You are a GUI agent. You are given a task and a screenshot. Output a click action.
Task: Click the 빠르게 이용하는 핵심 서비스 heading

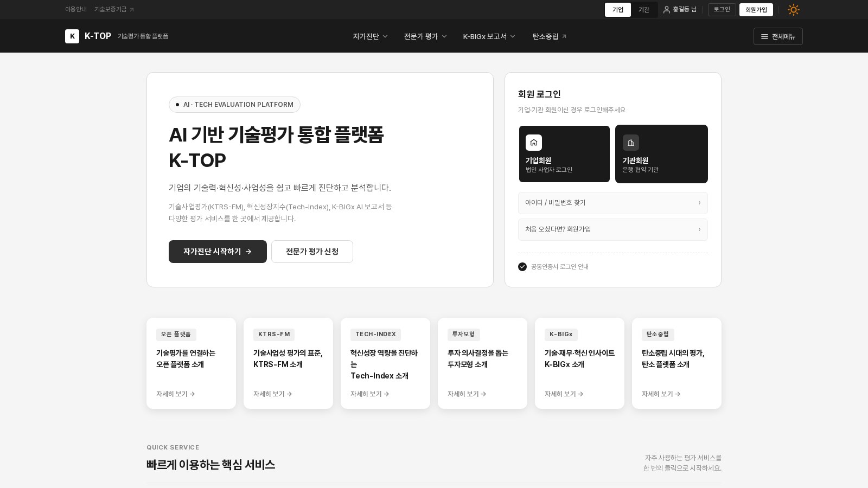pos(210,465)
